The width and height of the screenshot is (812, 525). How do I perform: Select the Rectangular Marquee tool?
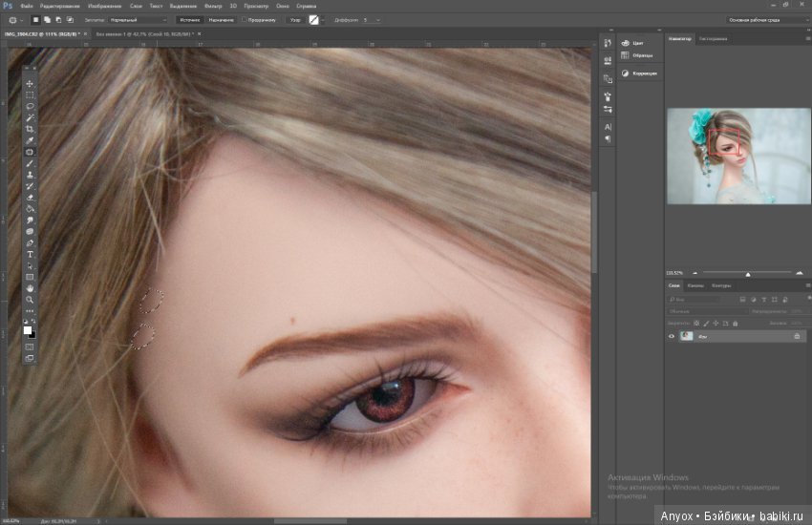(x=30, y=95)
